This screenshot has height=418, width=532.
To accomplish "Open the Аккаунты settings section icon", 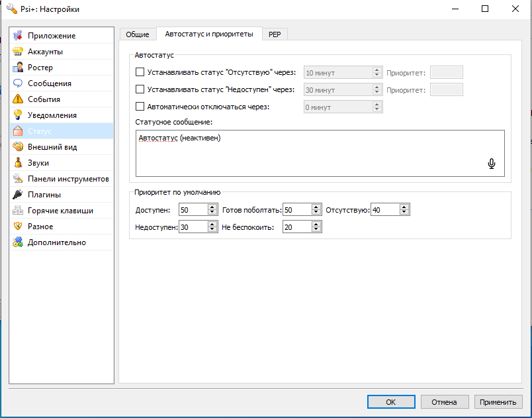I will click(18, 52).
